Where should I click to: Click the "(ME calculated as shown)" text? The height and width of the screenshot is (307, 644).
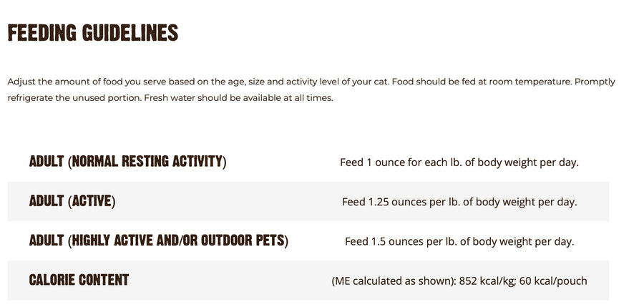pyautogui.click(x=393, y=281)
